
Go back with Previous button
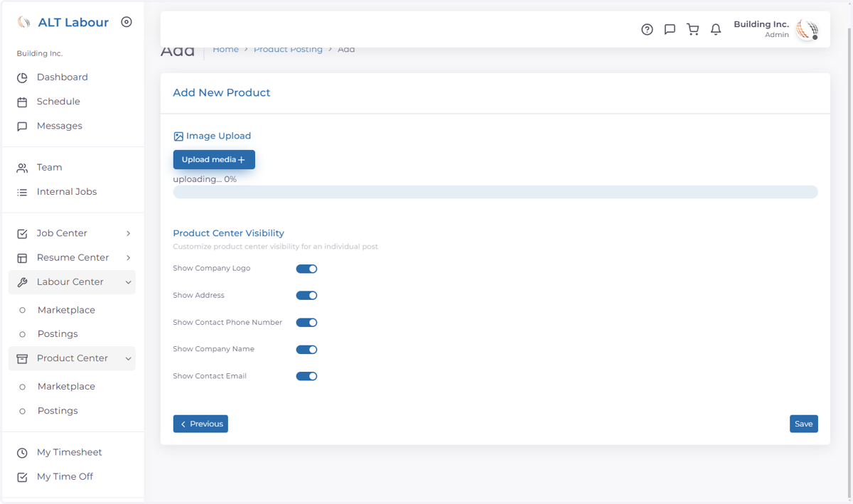tap(200, 424)
